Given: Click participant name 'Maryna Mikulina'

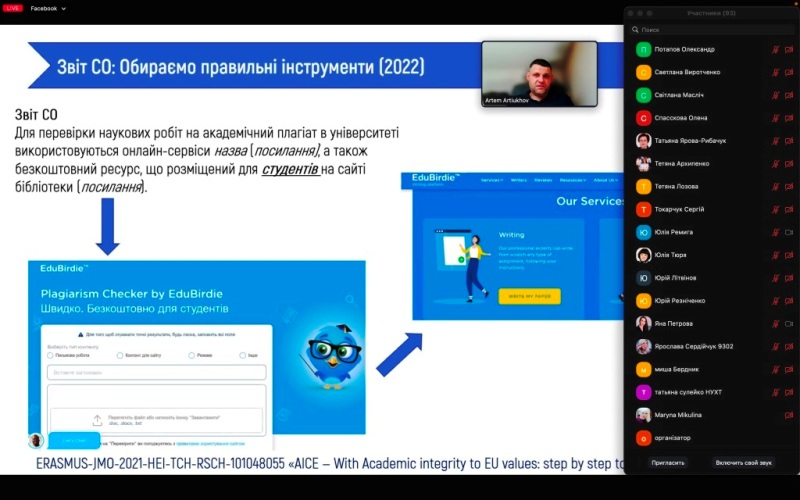Looking at the screenshot, I should click(678, 415).
